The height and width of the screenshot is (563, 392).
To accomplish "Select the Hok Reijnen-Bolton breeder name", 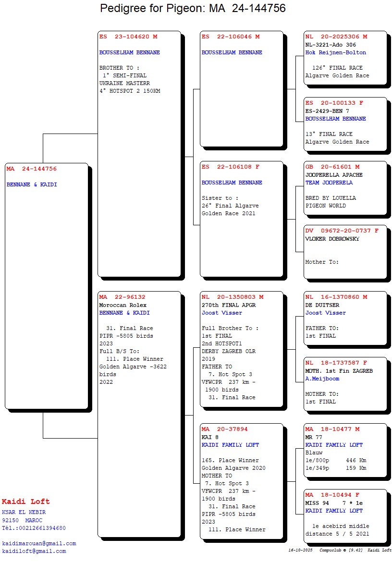I will [x=336, y=52].
